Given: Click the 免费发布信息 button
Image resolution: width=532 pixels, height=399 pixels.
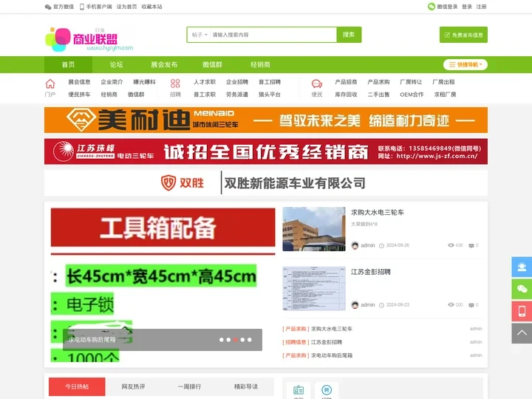Looking at the screenshot, I should tap(463, 35).
